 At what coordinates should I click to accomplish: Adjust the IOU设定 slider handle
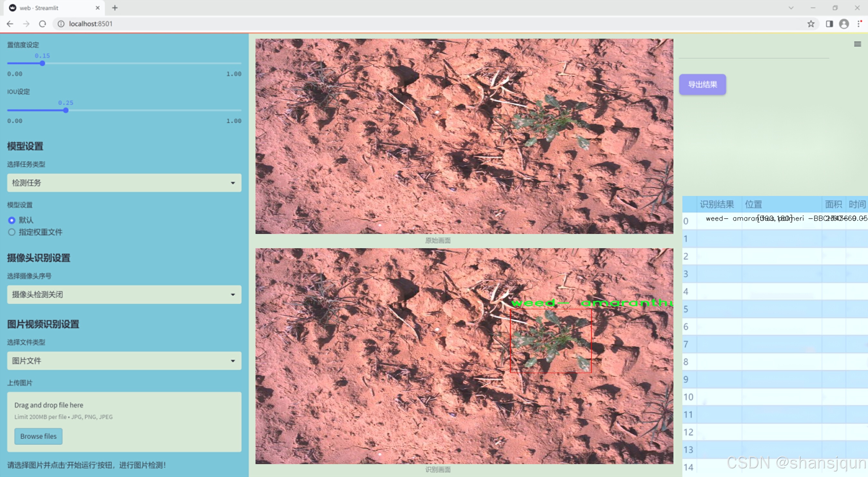click(66, 110)
